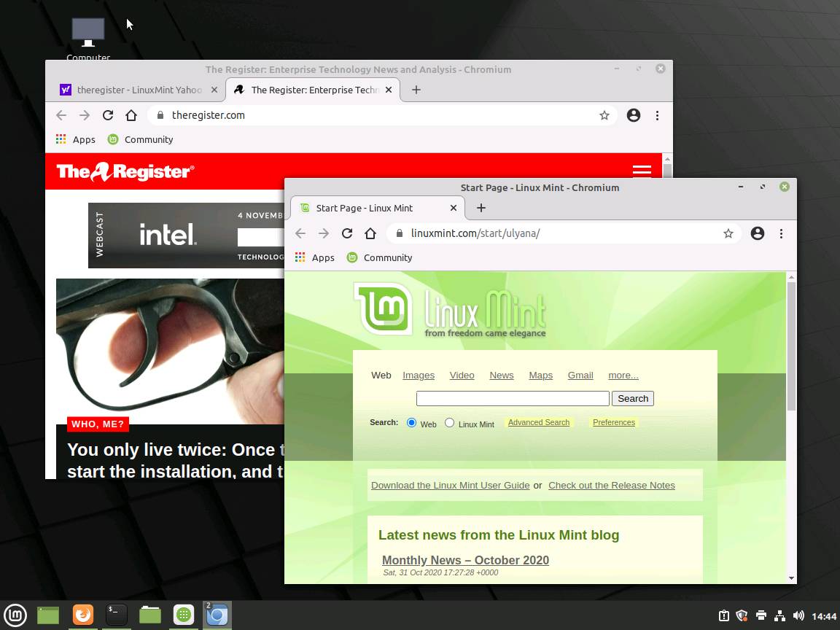Open the clock showing 14:44

click(824, 616)
